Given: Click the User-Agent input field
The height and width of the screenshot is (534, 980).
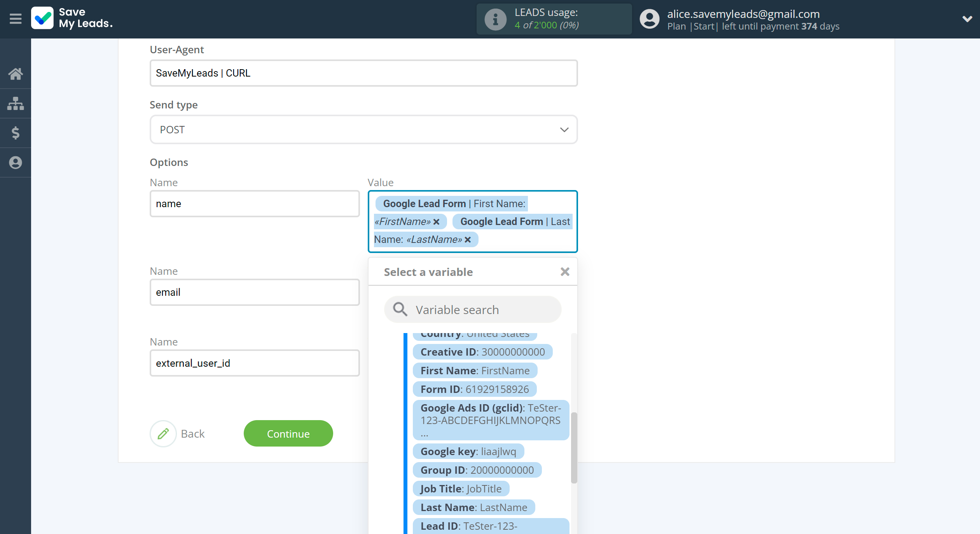Looking at the screenshot, I should point(363,73).
